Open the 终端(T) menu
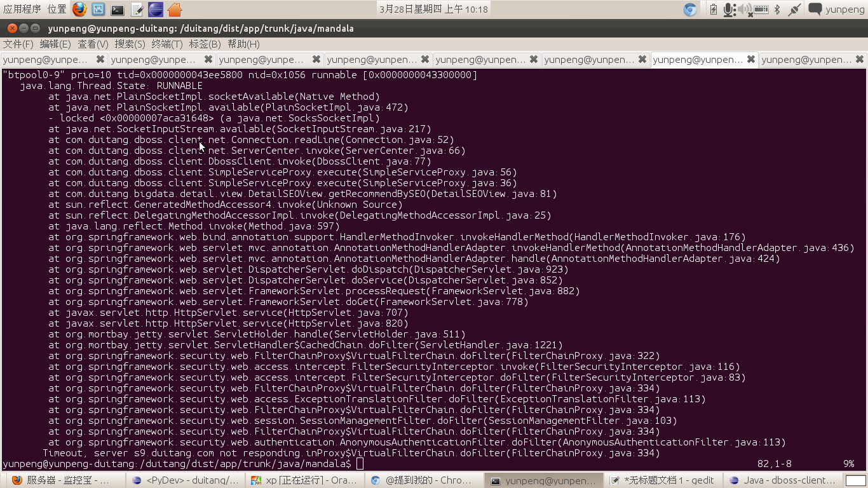 [x=166, y=44]
